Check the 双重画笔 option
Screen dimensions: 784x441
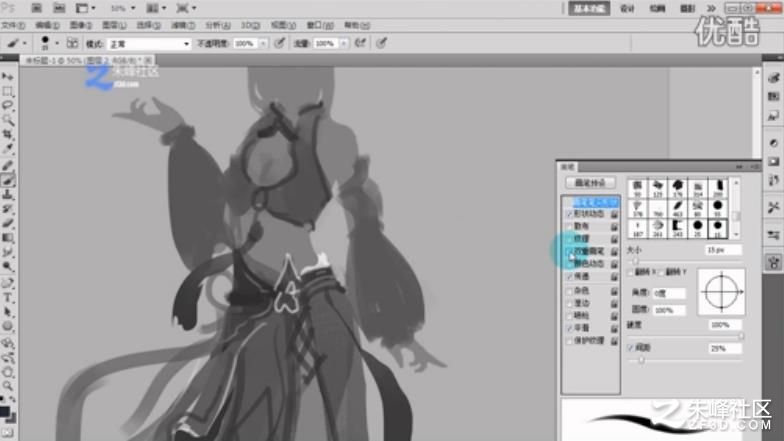569,252
